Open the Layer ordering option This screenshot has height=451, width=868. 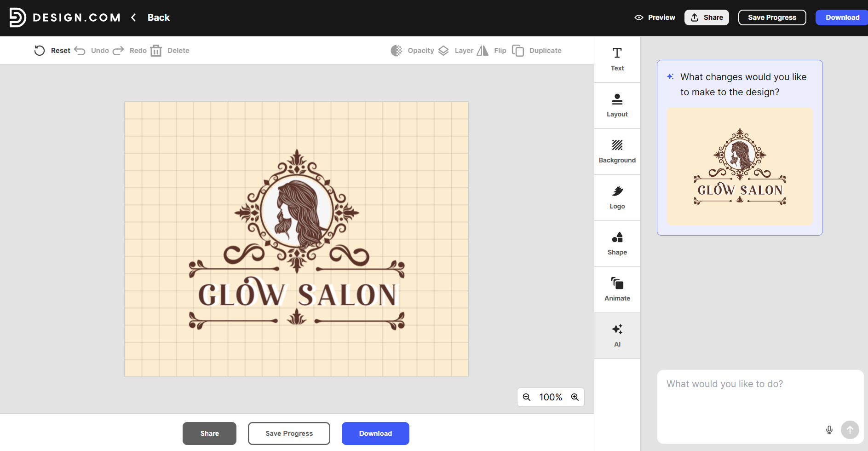[455, 51]
